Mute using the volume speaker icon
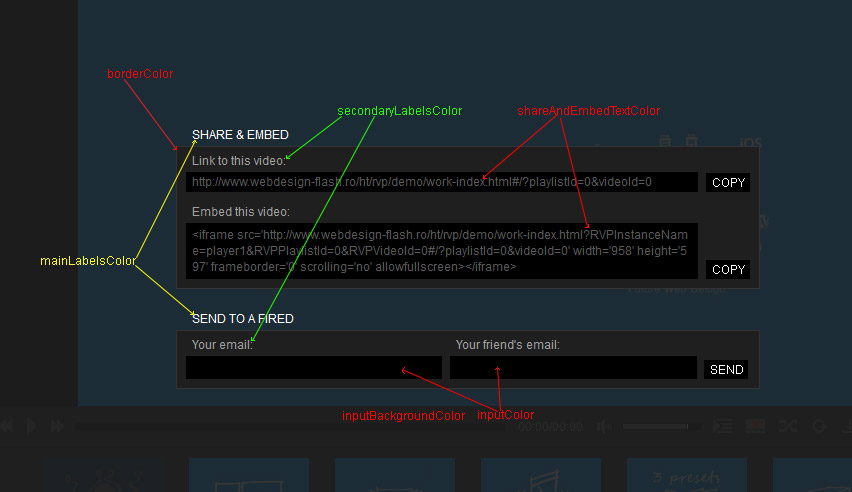 click(600, 426)
